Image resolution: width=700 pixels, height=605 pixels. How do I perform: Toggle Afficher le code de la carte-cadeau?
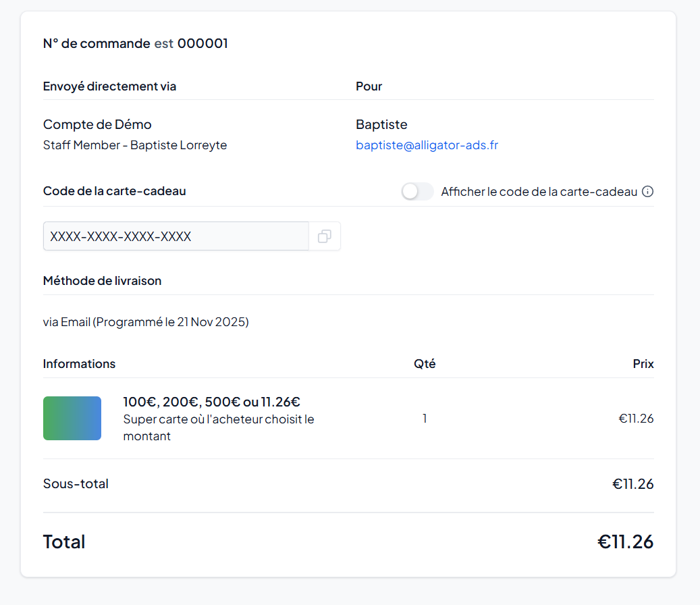(x=417, y=192)
